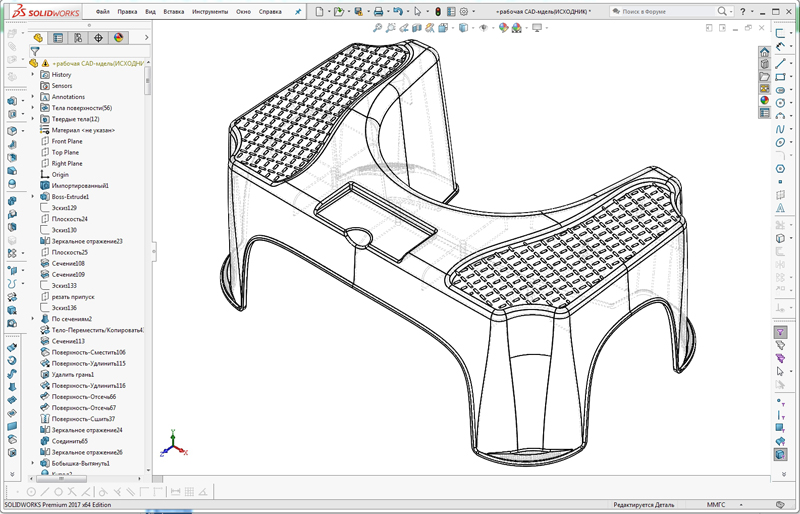This screenshot has height=514, width=800.
Task: Click the Previous View icon
Action: coord(404,28)
